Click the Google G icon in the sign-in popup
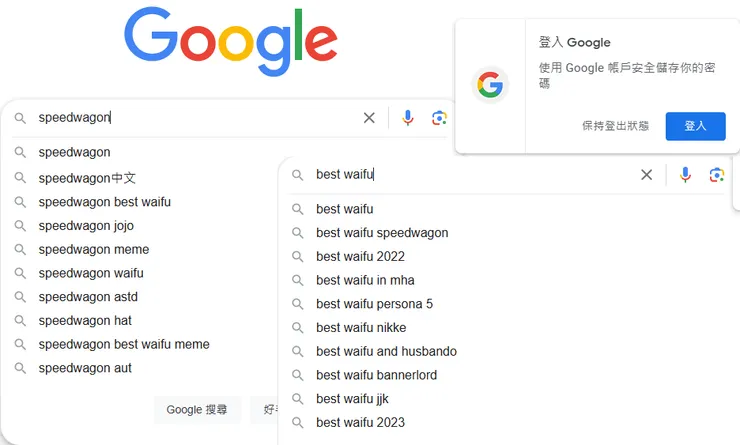The image size is (740, 445). click(490, 86)
